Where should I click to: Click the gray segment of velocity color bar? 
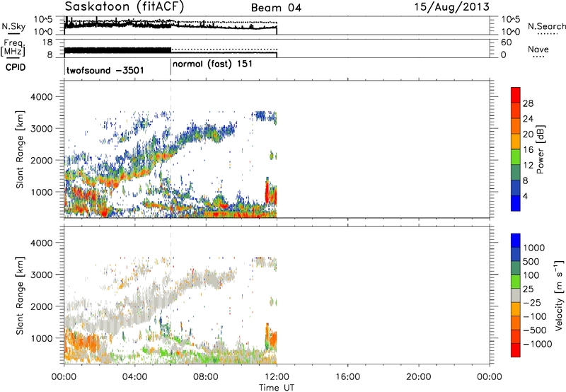coord(516,296)
